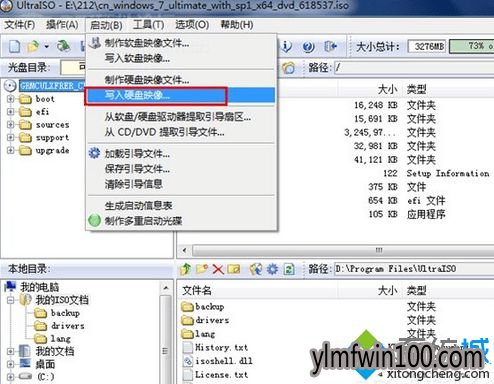Select History.txt in local file list
This screenshot has width=494, height=384.
(x=216, y=347)
